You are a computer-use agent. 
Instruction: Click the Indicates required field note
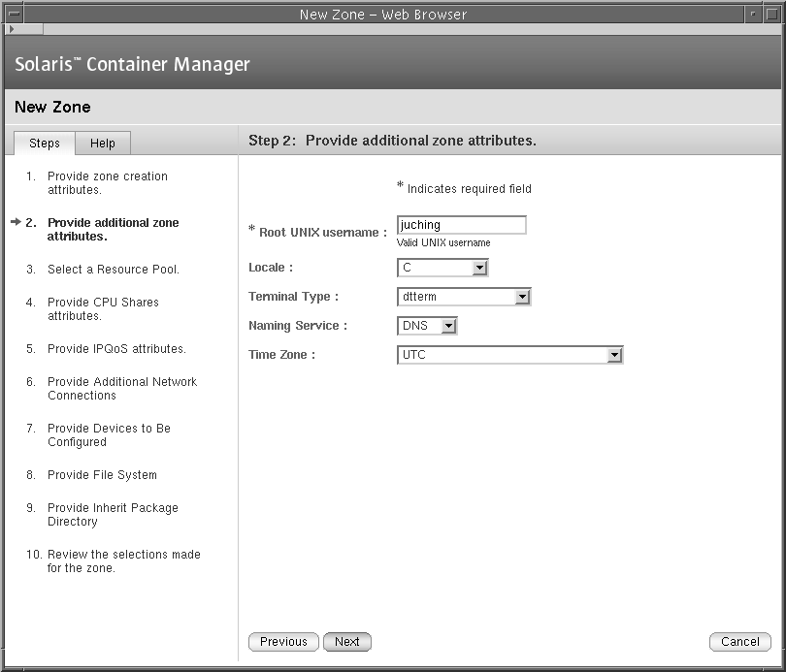click(464, 188)
